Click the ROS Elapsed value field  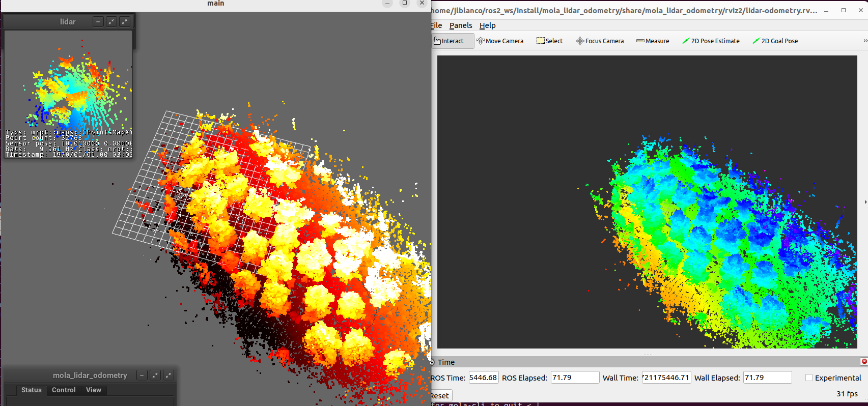coord(575,378)
